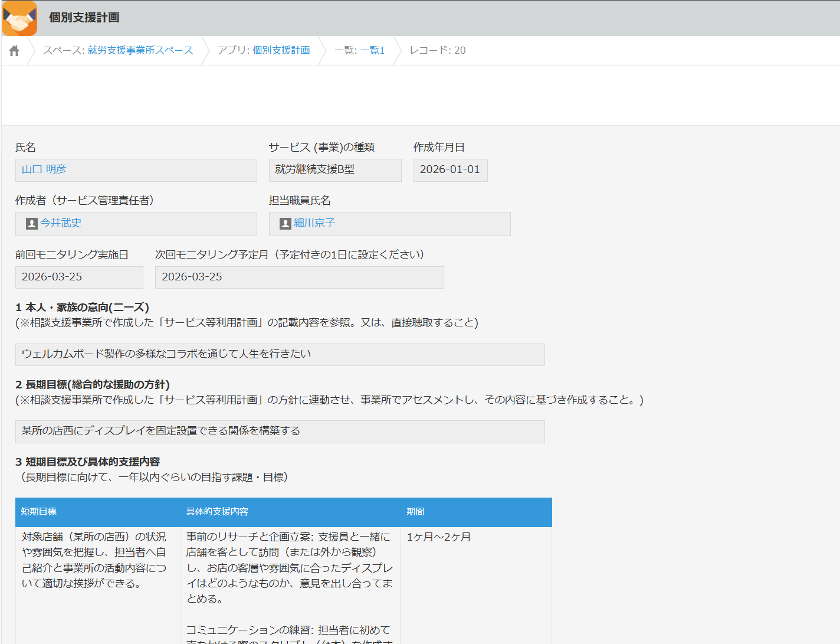The image size is (840, 644).
Task: Click the レコード: 20 breadcrumb text
Action: coord(436,50)
